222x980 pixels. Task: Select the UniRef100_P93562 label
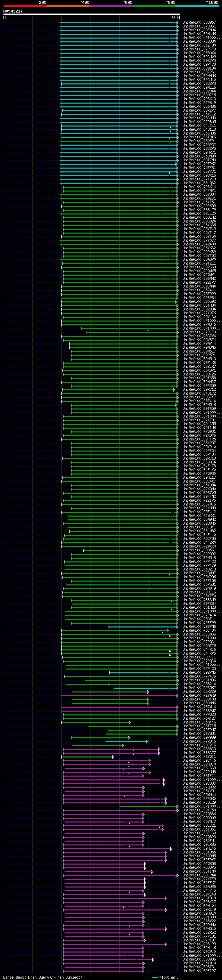pyautogui.click(x=199, y=688)
